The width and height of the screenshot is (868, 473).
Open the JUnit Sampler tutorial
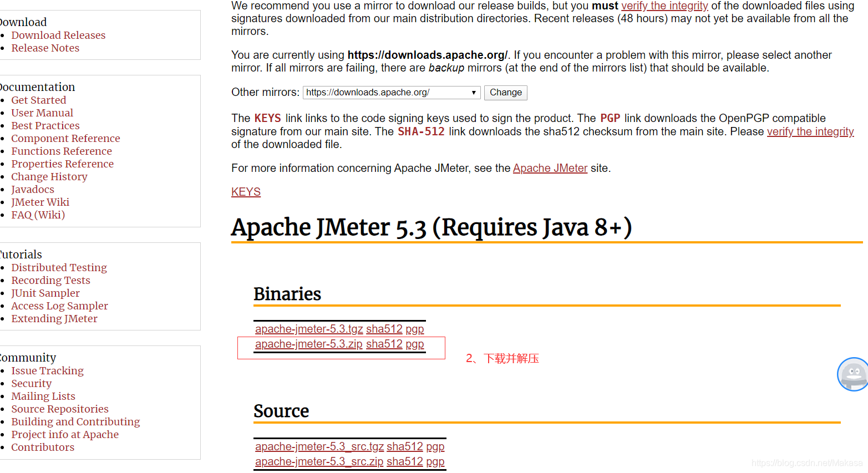[x=45, y=293]
